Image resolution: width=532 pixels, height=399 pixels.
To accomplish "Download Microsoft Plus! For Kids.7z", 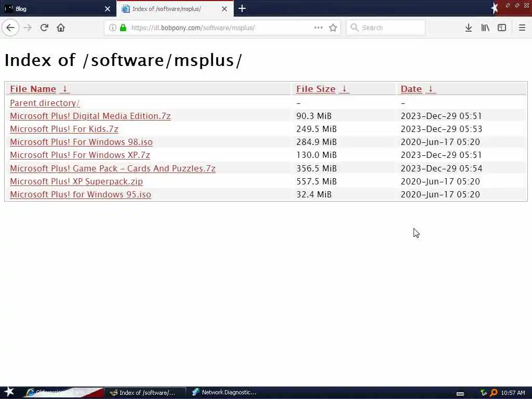I will click(x=64, y=129).
